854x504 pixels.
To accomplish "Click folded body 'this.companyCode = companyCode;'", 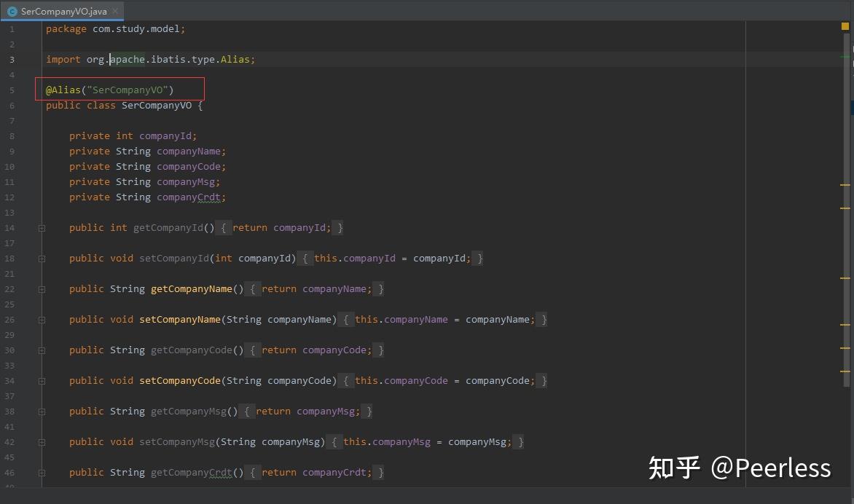I will 445,380.
